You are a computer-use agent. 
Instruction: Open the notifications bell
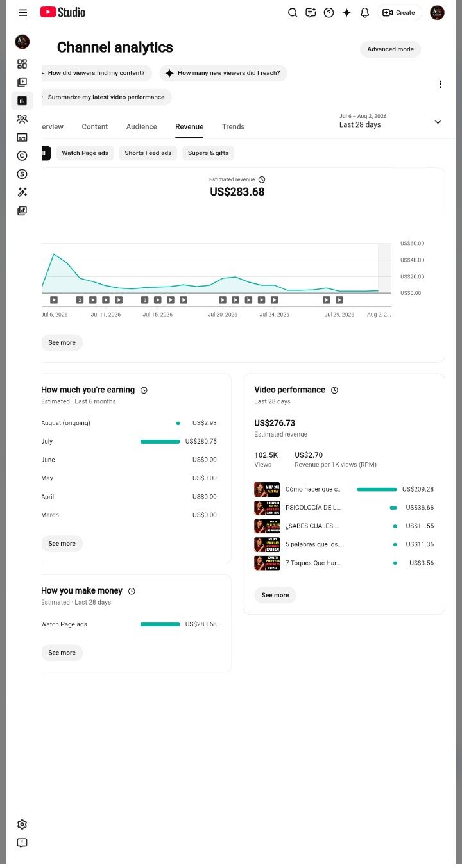pyautogui.click(x=364, y=13)
